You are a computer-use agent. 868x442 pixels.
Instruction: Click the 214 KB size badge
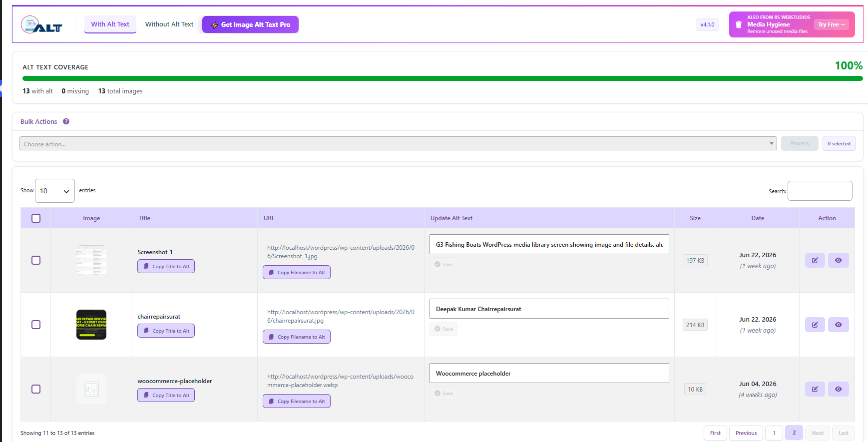695,325
